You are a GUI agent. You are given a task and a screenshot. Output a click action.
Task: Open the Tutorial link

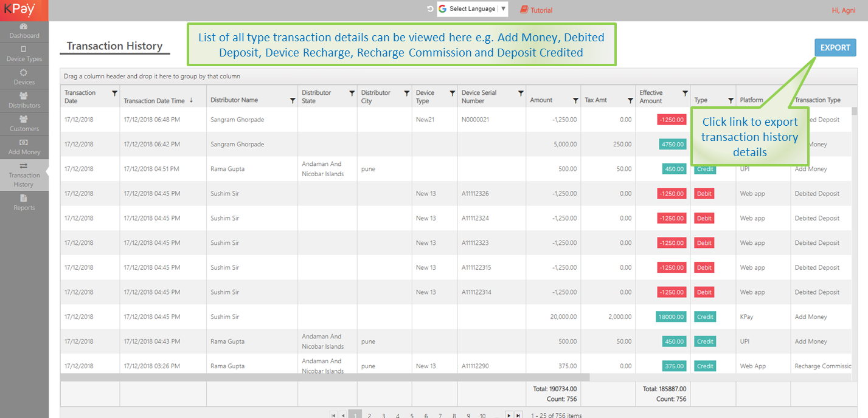(x=536, y=10)
